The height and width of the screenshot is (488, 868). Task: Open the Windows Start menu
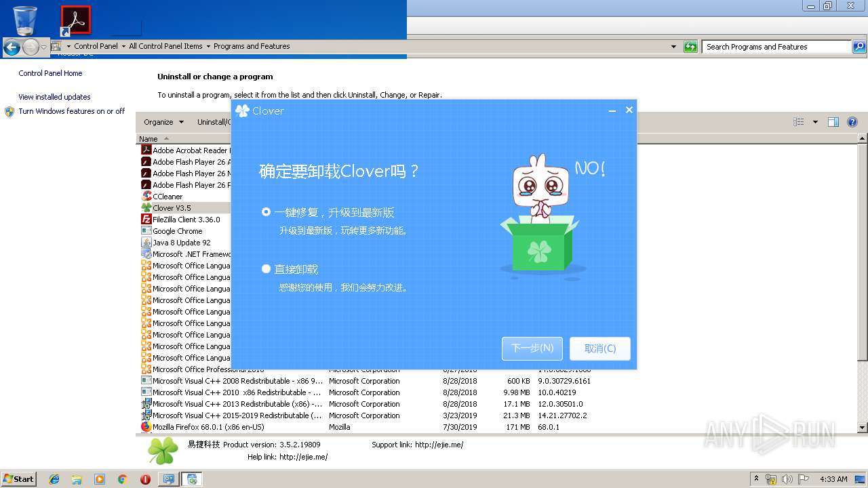click(x=19, y=479)
